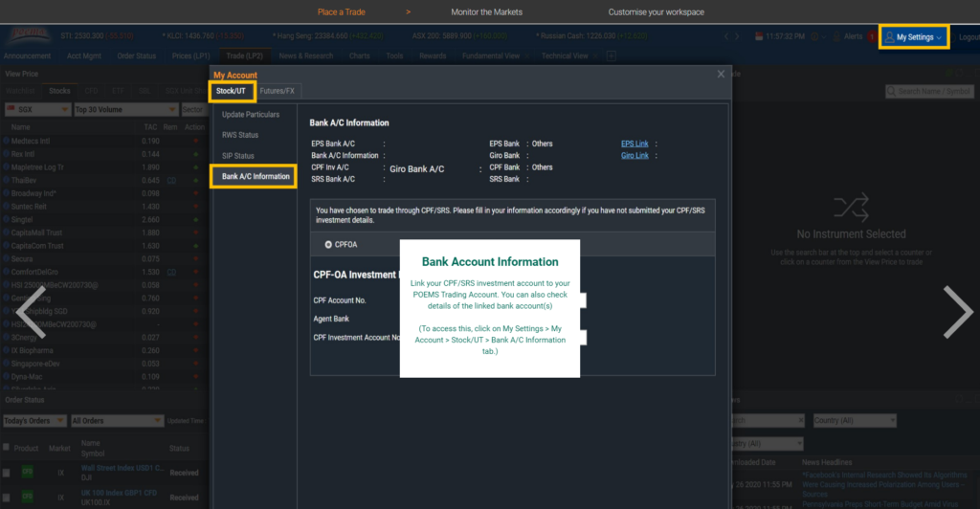Click Customise your workspace tutorial step
The image size is (980, 509).
click(x=657, y=11)
